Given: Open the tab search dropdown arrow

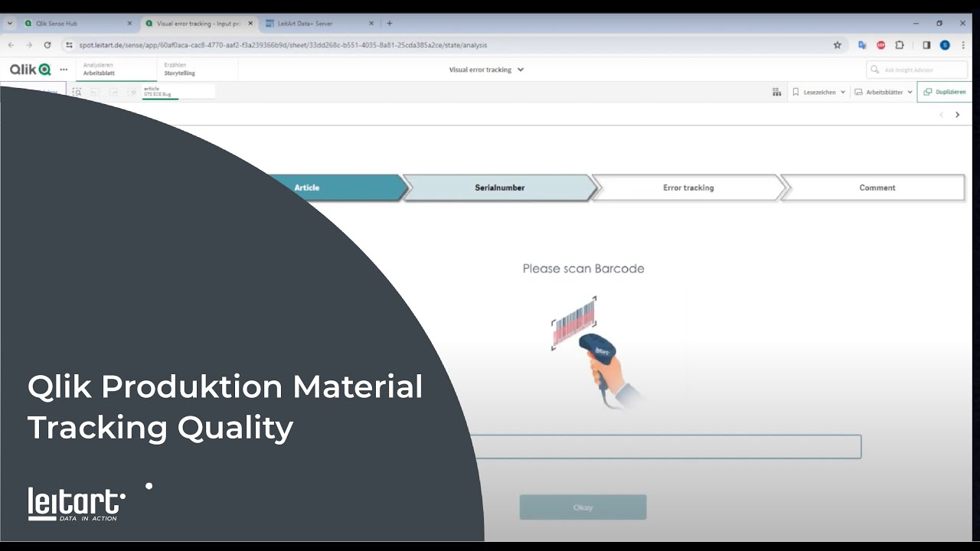Looking at the screenshot, I should pos(10,24).
